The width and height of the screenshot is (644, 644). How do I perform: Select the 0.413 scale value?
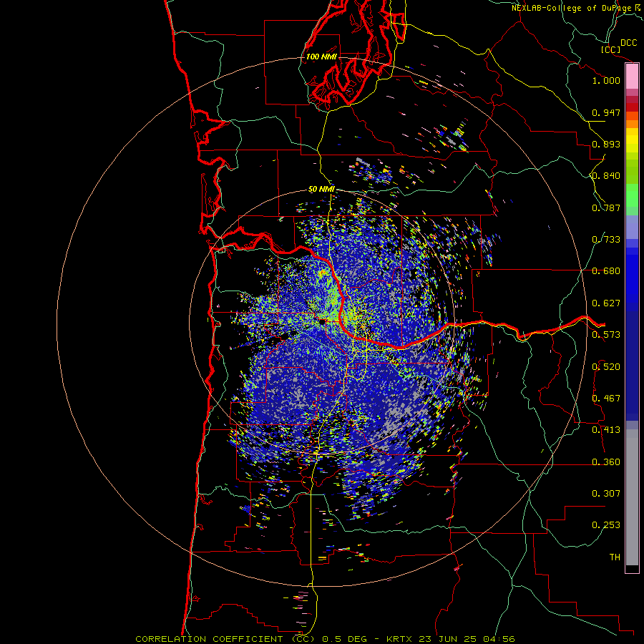point(606,430)
